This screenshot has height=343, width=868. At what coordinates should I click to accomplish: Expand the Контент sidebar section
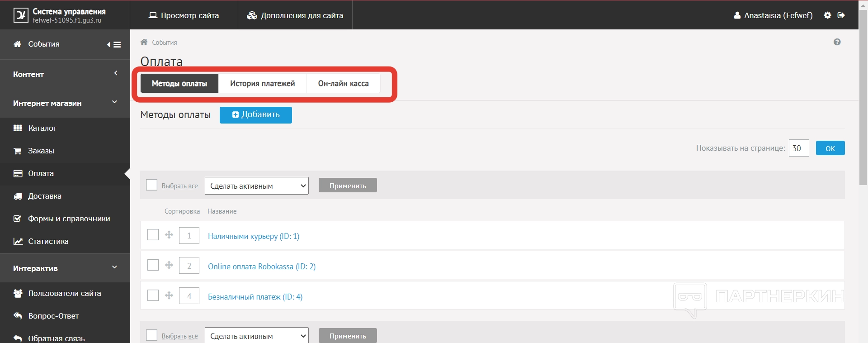(65, 74)
